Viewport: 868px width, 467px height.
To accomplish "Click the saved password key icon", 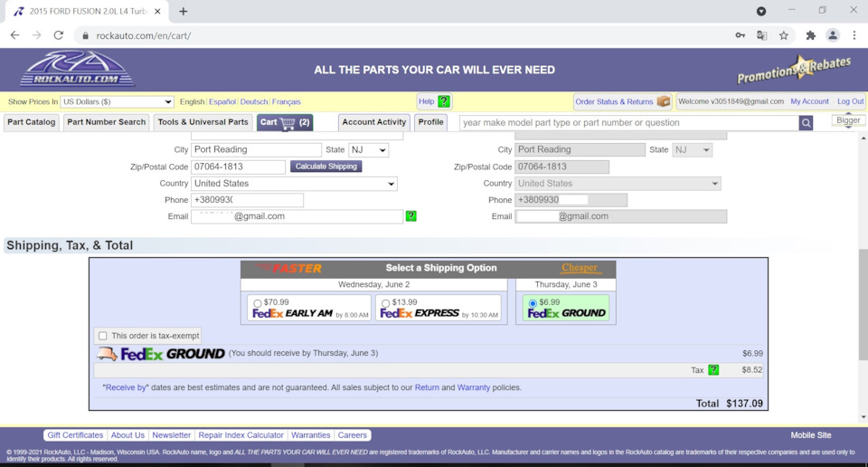I will click(741, 35).
